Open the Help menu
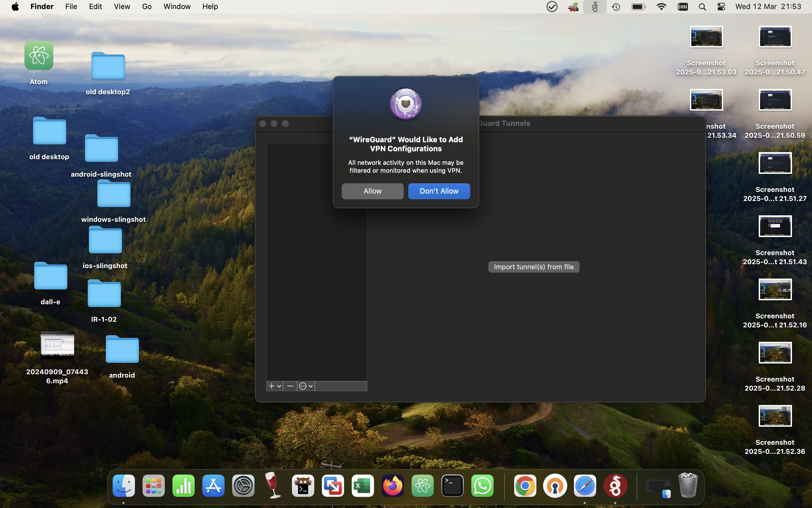 pyautogui.click(x=210, y=7)
